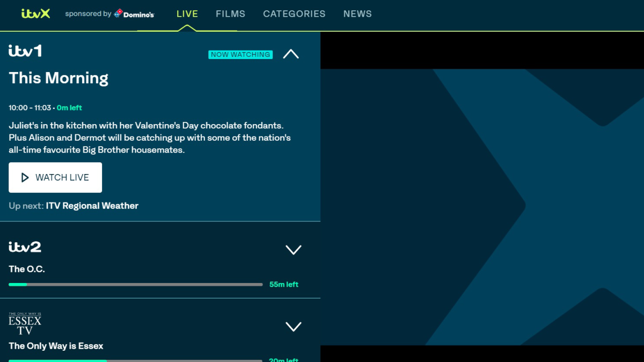Click the 55m left label
Viewport: 644px width, 362px height.
[284, 284]
